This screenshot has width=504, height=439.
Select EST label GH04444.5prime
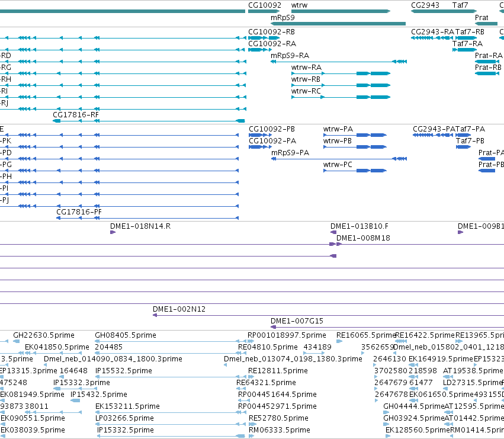coord(413,406)
